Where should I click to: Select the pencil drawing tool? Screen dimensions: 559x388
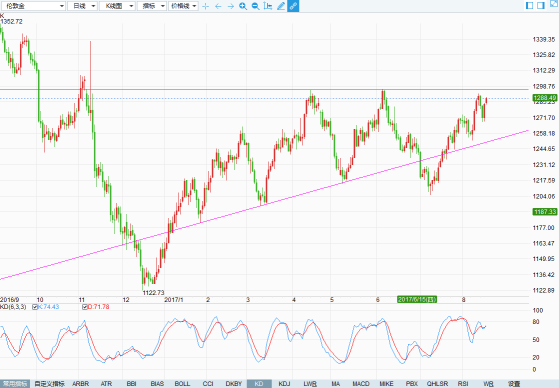tap(281, 6)
